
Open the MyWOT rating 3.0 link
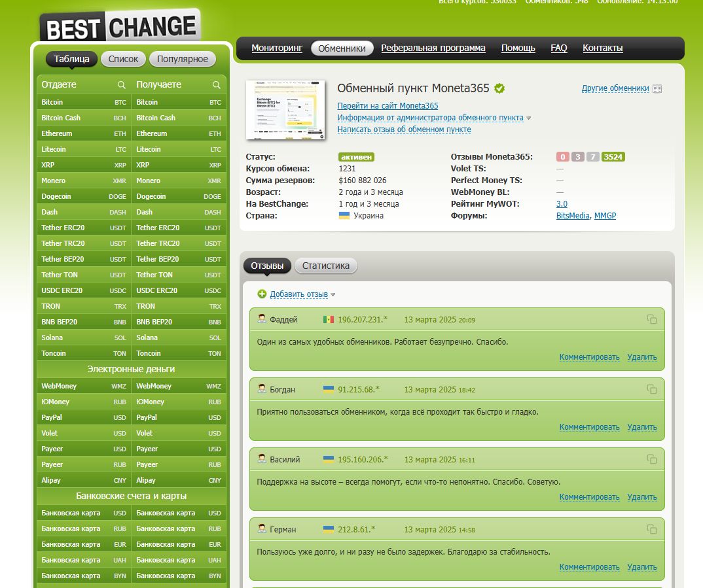pos(562,204)
